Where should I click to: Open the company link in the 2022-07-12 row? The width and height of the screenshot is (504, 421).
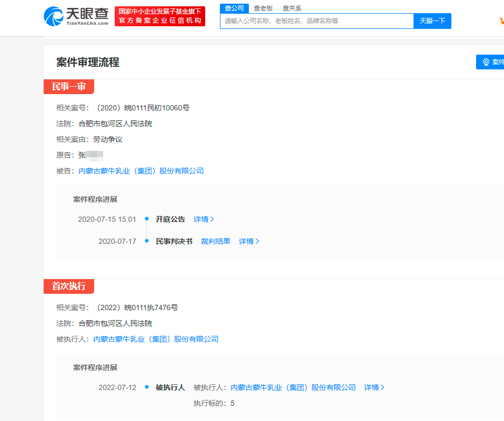[293, 387]
